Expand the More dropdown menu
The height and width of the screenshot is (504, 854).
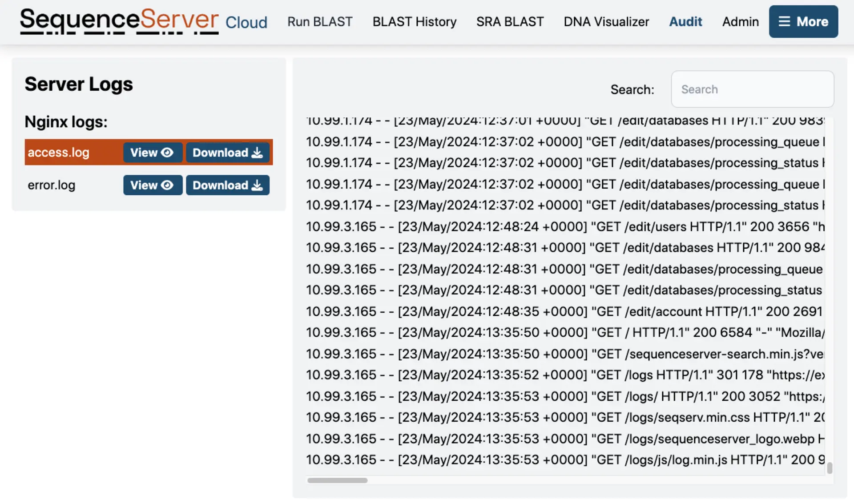pos(804,21)
